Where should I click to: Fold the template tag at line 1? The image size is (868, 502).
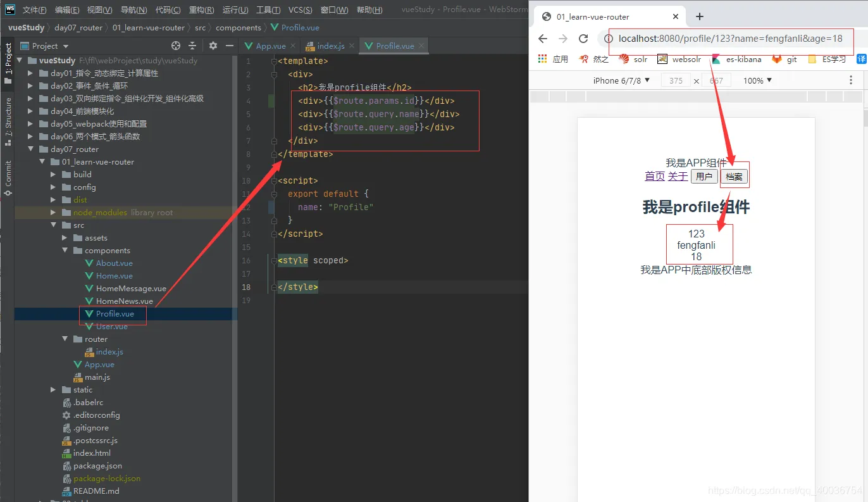[274, 61]
